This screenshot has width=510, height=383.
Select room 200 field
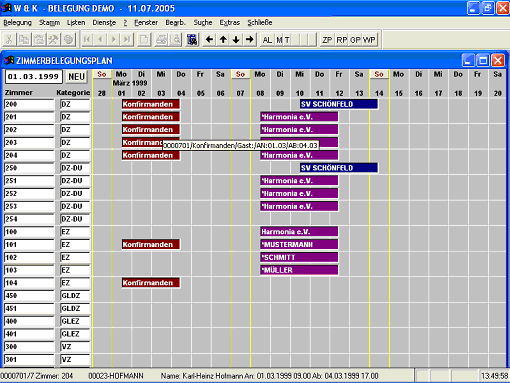click(x=29, y=104)
